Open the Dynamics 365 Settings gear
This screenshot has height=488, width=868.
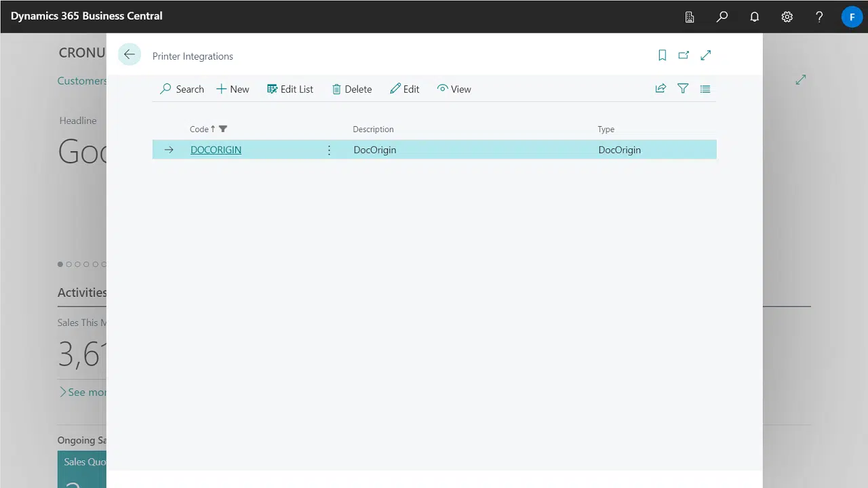point(787,16)
